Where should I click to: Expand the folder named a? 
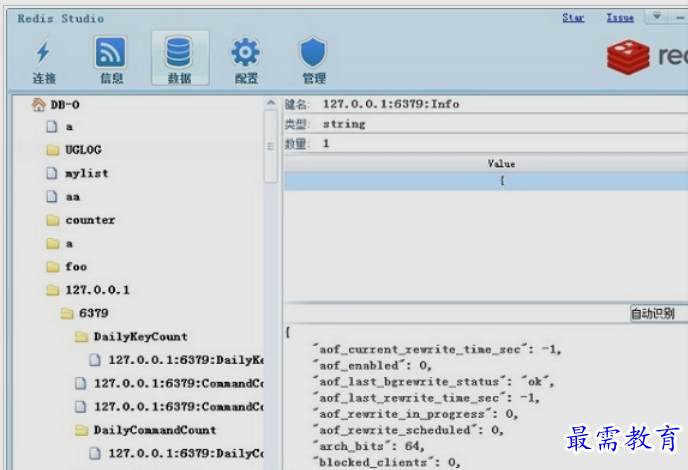[69, 244]
